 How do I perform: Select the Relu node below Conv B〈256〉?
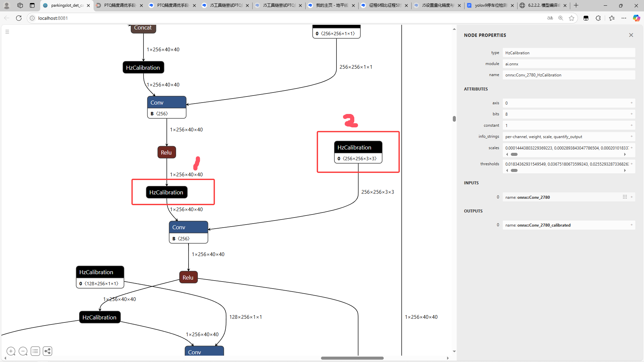[x=166, y=153]
